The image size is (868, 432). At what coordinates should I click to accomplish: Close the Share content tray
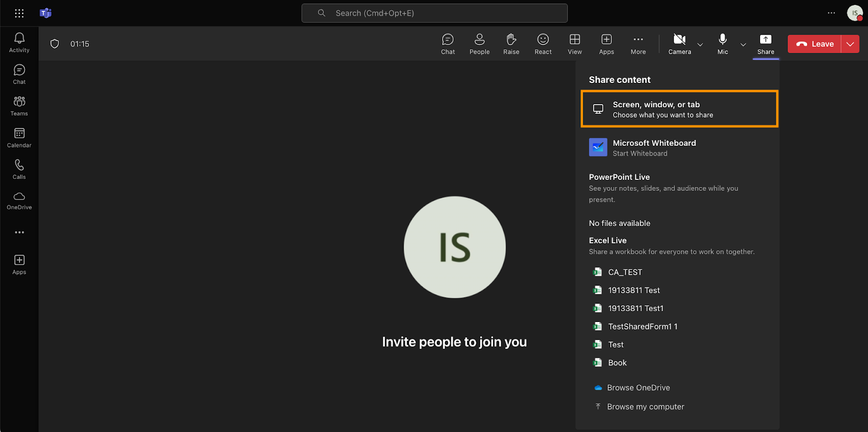click(765, 44)
